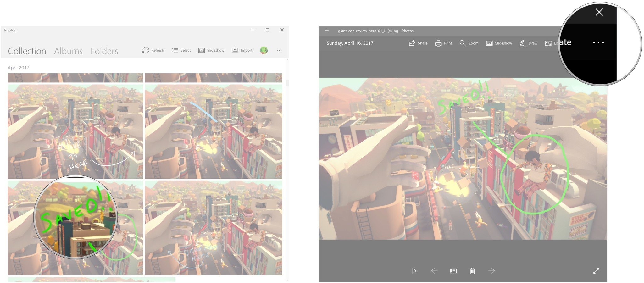The image size is (644, 283).
Task: Click the Import button
Action: pos(242,50)
